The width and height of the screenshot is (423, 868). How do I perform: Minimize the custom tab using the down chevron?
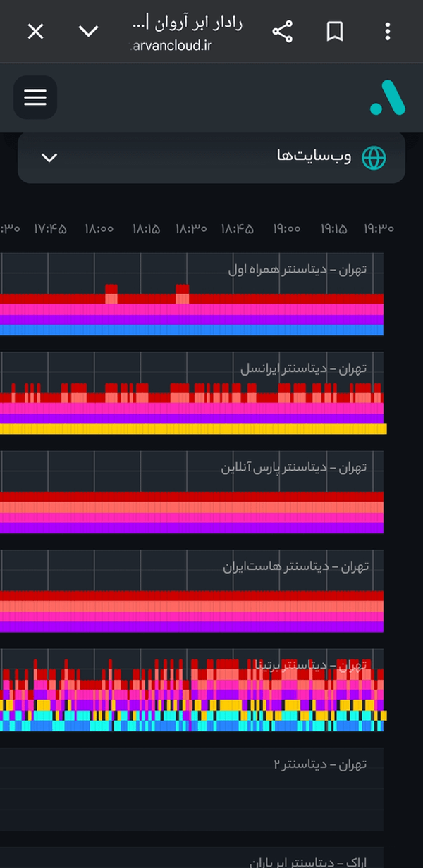[x=88, y=32]
